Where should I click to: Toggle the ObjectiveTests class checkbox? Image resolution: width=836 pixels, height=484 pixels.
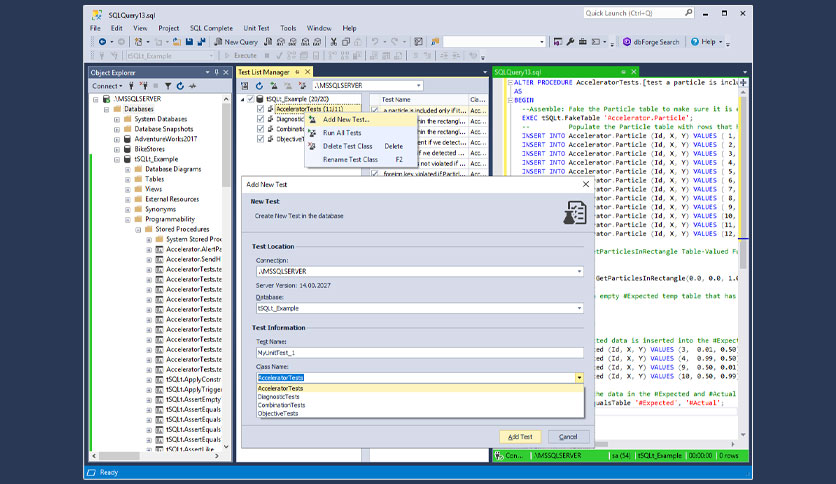pos(260,139)
